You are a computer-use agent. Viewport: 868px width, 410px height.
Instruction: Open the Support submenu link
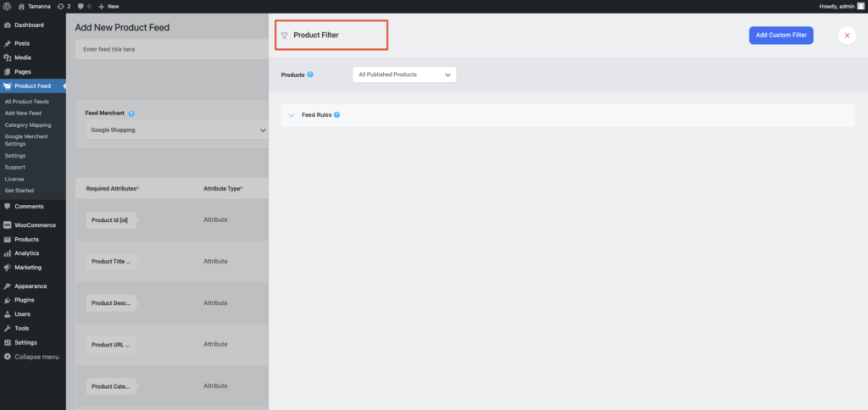point(14,167)
